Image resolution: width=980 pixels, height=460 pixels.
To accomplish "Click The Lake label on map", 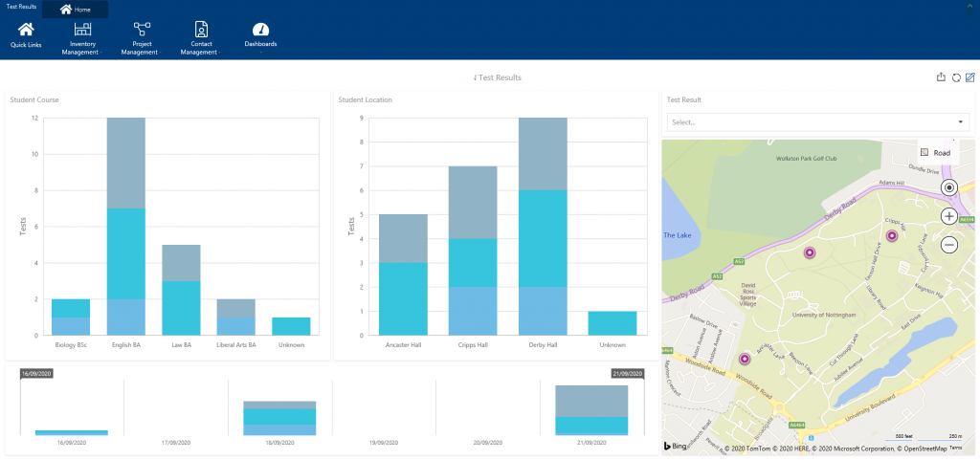I will click(x=676, y=235).
